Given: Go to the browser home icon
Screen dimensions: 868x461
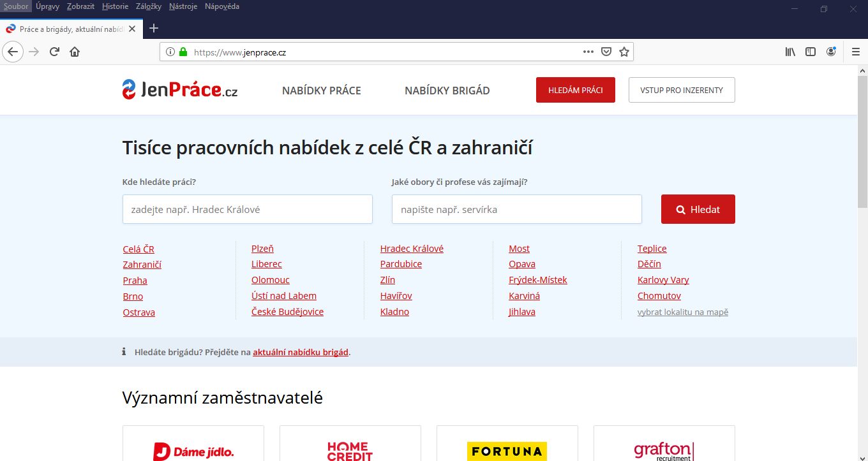Looking at the screenshot, I should coord(75,52).
